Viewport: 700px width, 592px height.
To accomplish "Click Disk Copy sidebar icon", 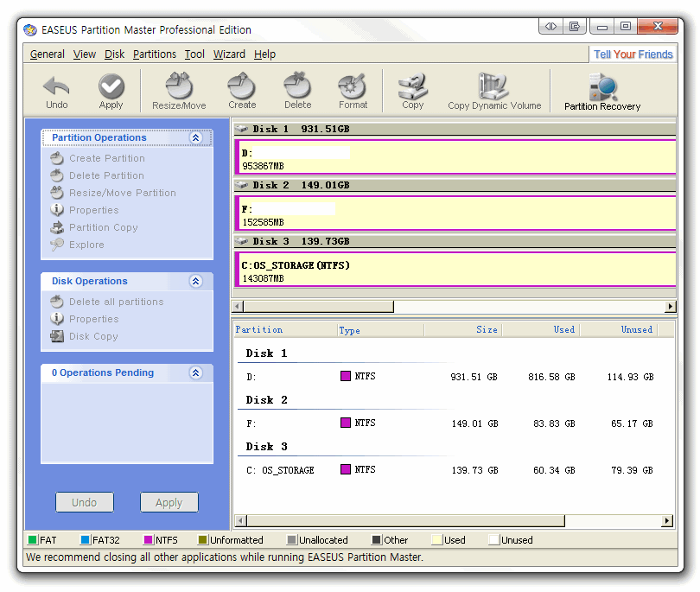I will point(57,336).
